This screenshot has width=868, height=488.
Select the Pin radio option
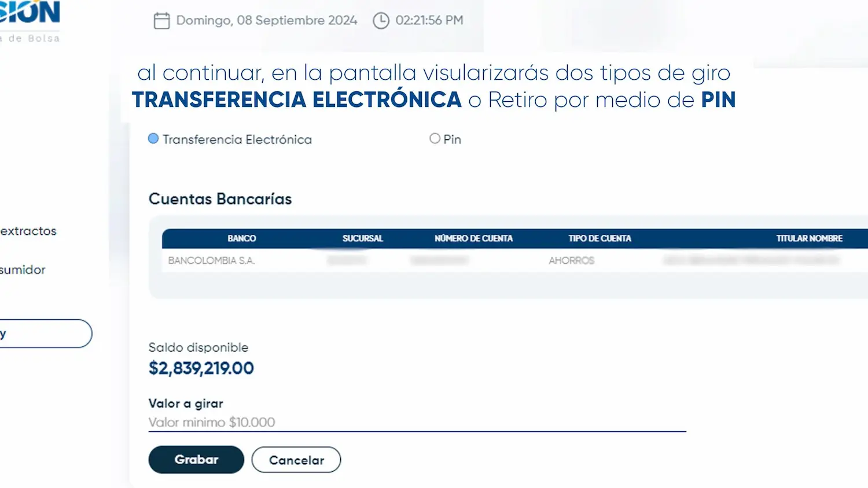tap(435, 139)
